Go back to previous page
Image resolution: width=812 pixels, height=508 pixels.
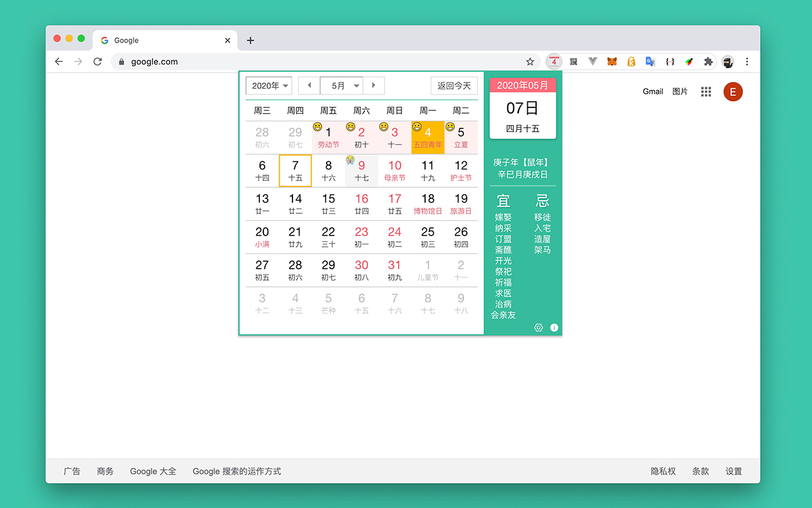coord(59,62)
